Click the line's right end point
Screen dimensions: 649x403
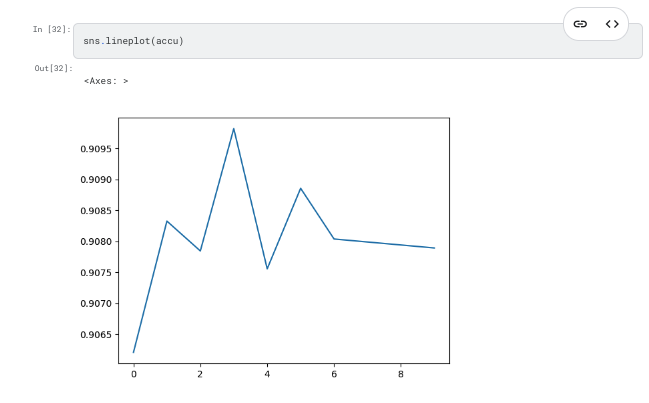click(434, 248)
